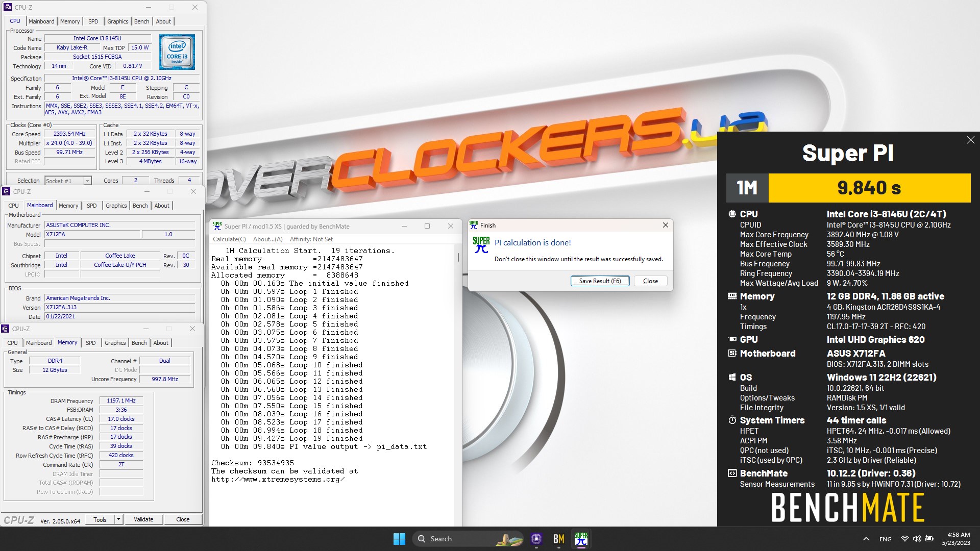
Task: Click Windows Start button on taskbar
Action: pyautogui.click(x=399, y=539)
